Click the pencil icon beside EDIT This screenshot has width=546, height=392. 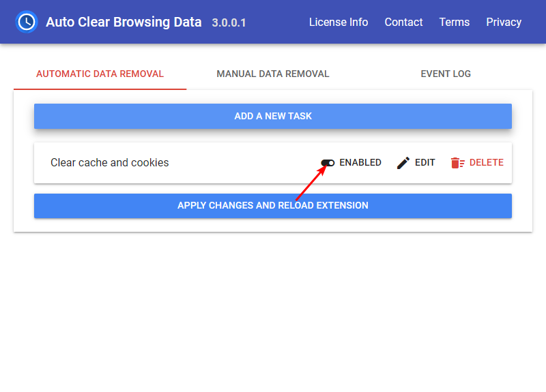click(403, 163)
